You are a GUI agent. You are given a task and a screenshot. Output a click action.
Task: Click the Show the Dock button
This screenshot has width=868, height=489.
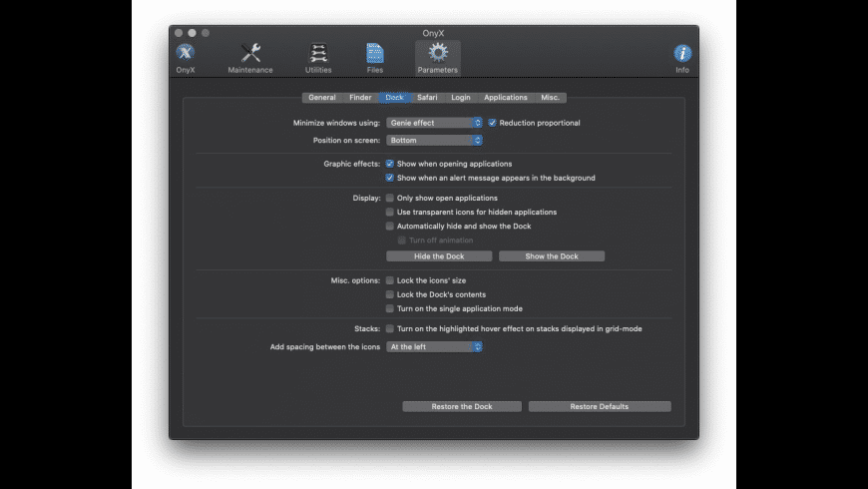point(552,256)
